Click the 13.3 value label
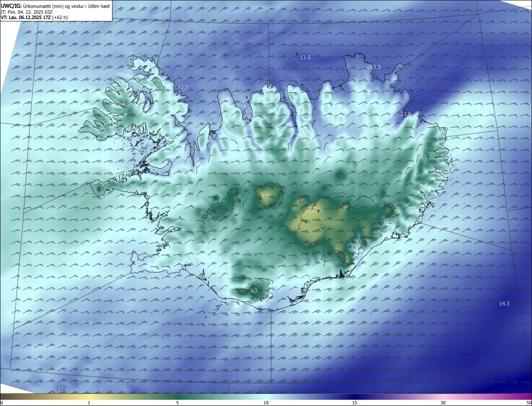The image size is (532, 406). [375, 67]
